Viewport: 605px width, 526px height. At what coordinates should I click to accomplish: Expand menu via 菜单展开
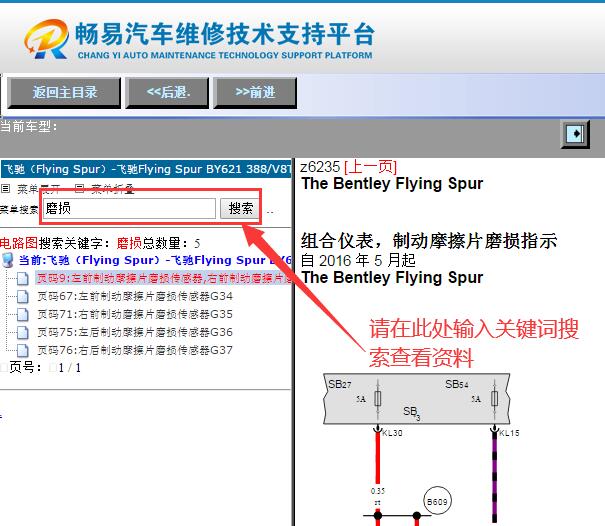click(x=38, y=189)
